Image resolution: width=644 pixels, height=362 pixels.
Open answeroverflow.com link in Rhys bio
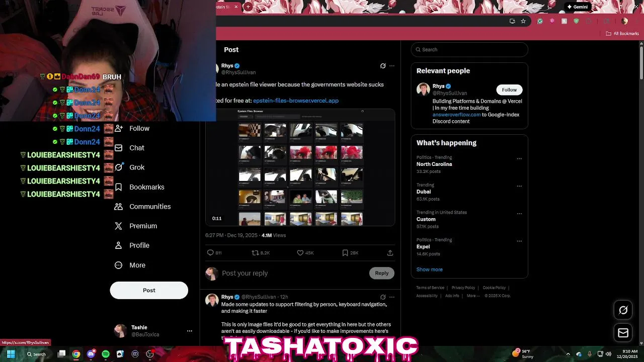click(x=456, y=115)
